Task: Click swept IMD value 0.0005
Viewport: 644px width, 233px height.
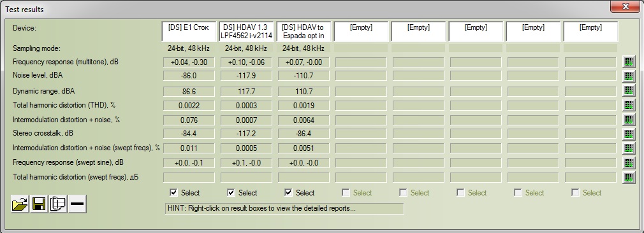Action: pyautogui.click(x=246, y=148)
